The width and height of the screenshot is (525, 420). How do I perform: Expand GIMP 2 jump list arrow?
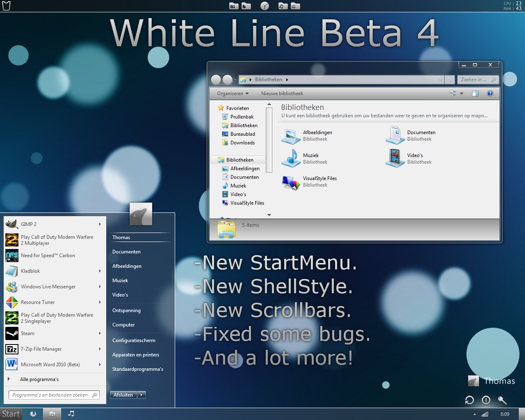(100, 224)
